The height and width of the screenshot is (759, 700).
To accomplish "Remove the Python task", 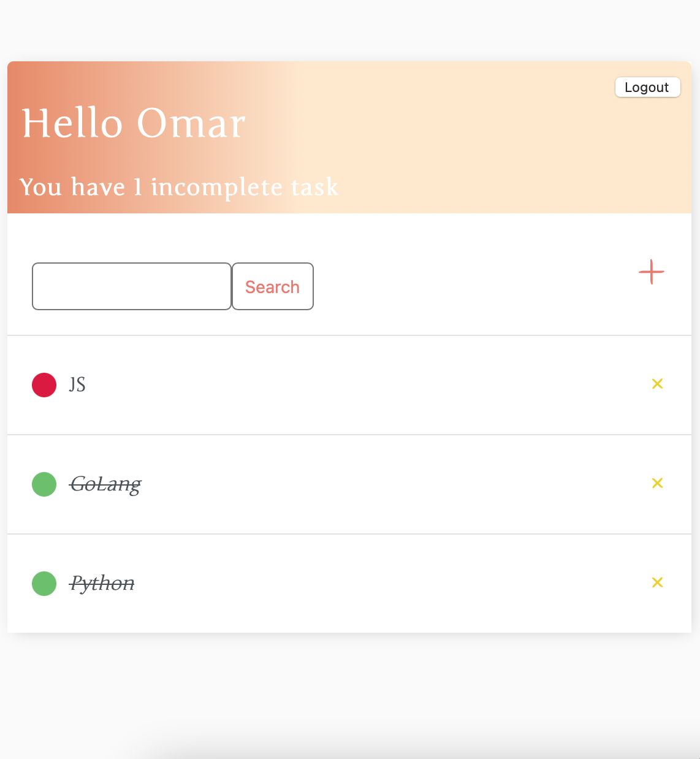I will coord(657,582).
